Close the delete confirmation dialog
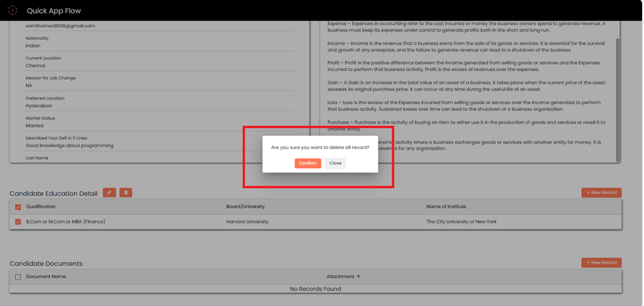Screen dimensions: 644x306 coord(336,163)
